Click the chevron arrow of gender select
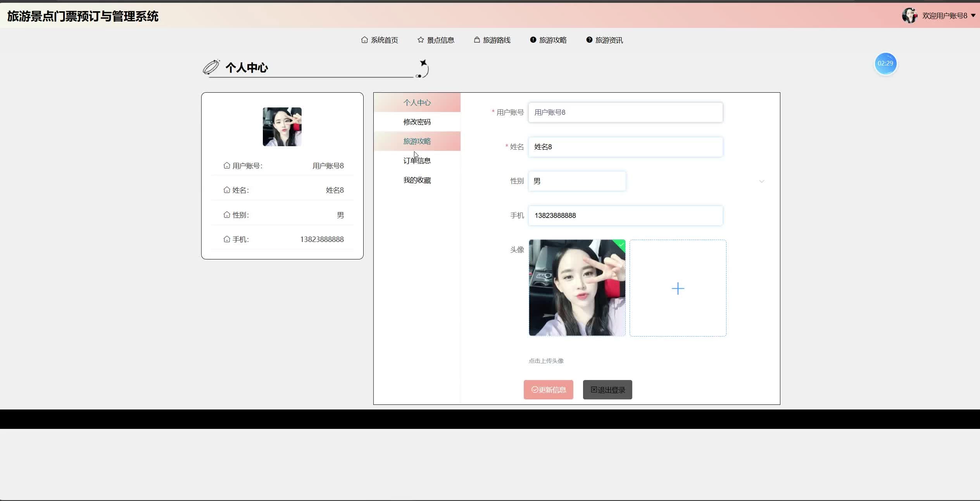The image size is (980, 501). tap(761, 181)
